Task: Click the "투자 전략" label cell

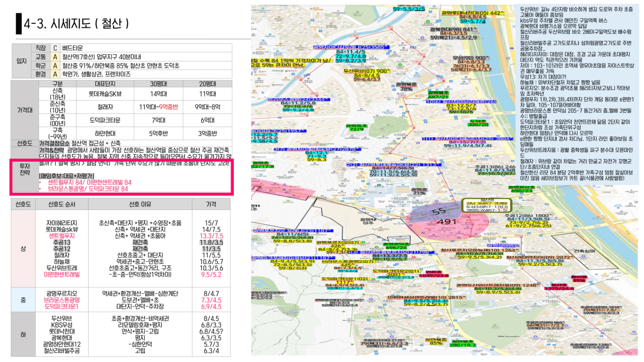Action: pos(25,169)
